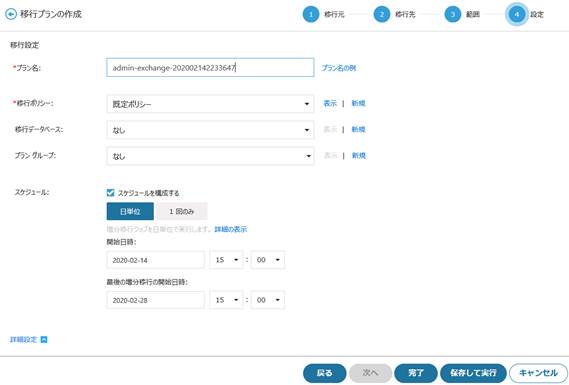This screenshot has height=385, width=569.
Task: Click the 開始日時 date field 2020-02-14
Action: tap(156, 260)
